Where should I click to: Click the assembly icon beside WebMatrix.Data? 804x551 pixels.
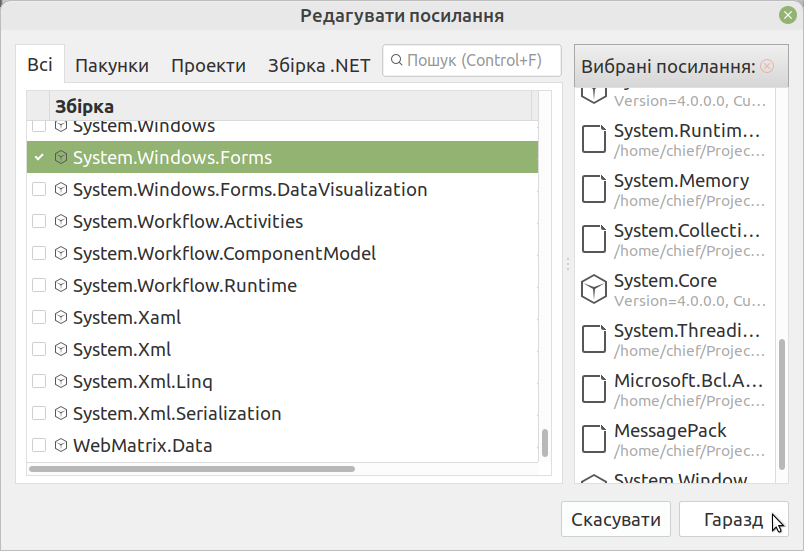coord(61,445)
